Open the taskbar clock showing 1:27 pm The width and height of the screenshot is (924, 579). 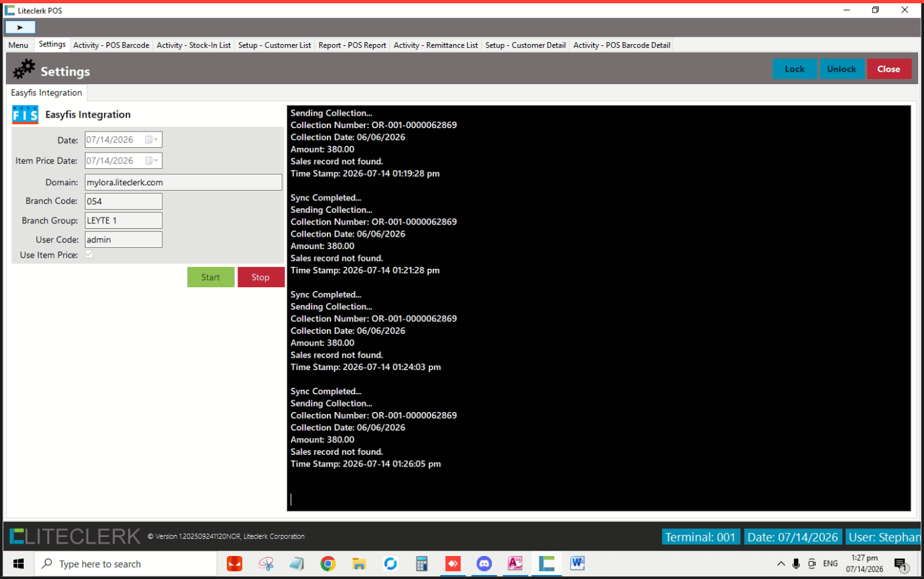(865, 564)
